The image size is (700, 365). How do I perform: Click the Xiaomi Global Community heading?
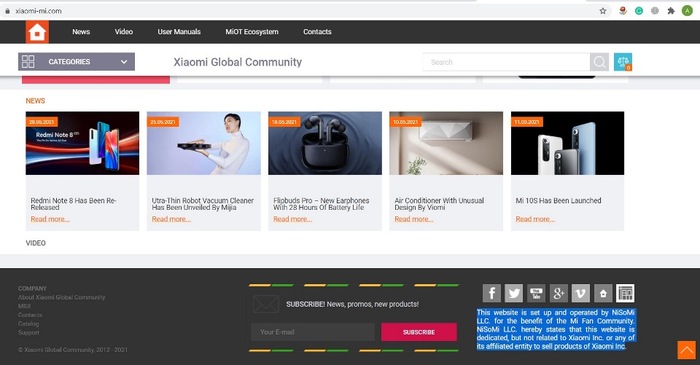click(238, 62)
